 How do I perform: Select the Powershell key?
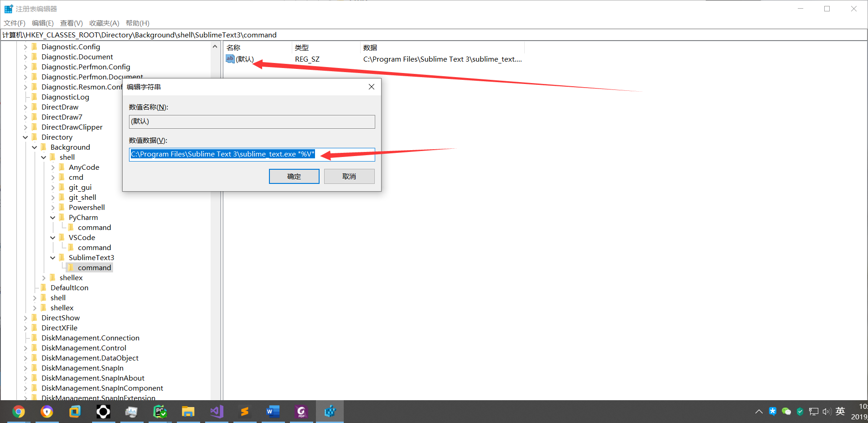coord(87,208)
